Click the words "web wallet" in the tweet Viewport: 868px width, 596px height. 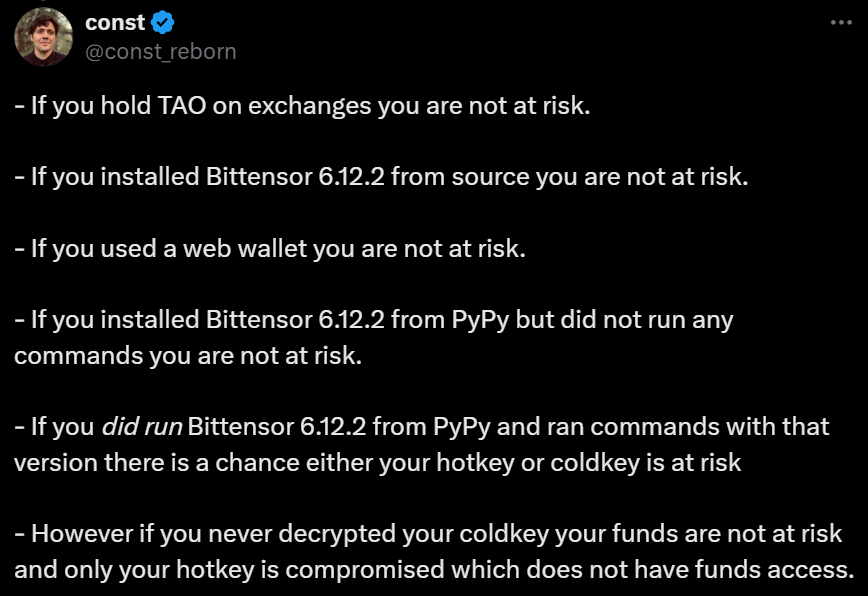tap(245, 248)
